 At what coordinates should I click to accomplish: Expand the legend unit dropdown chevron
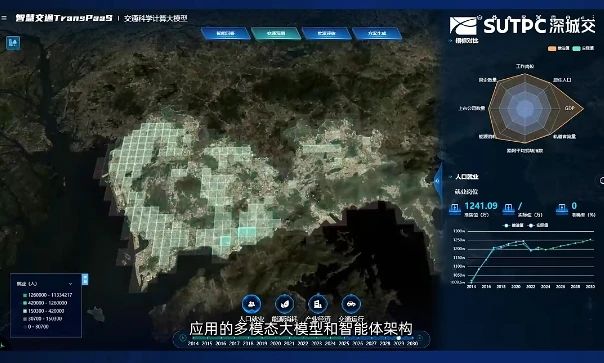pyautogui.click(x=70, y=284)
